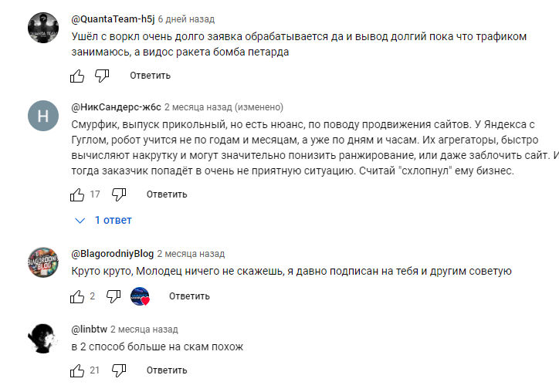Viewport: 559px width, 392px height.
Task: Dislike the BlagorodniyBlog comment
Action: tap(113, 296)
